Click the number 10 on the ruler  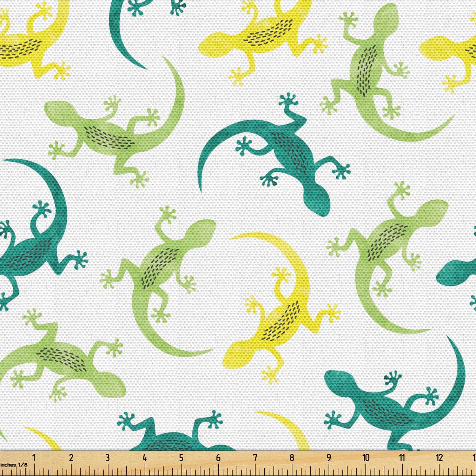(x=366, y=458)
